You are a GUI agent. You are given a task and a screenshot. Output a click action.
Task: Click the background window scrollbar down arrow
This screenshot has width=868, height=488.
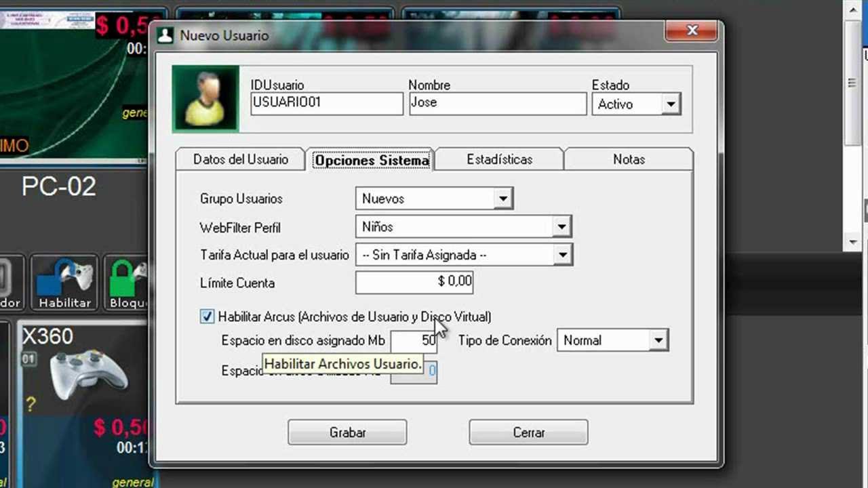tap(852, 242)
